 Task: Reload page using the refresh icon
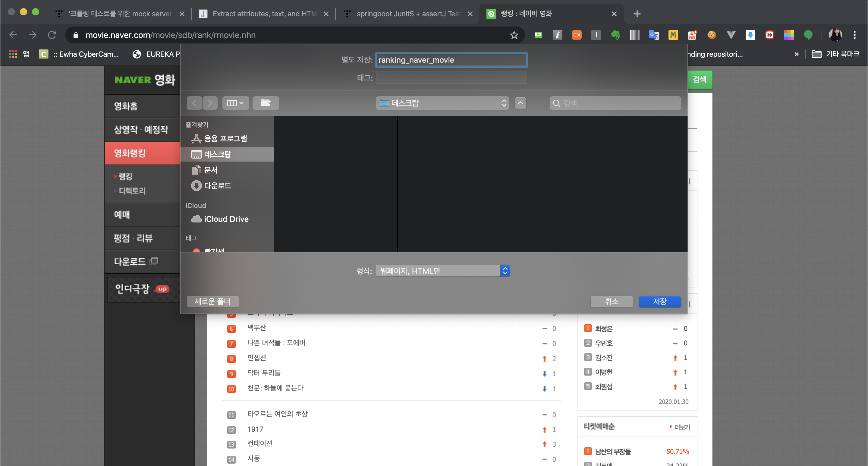52,35
